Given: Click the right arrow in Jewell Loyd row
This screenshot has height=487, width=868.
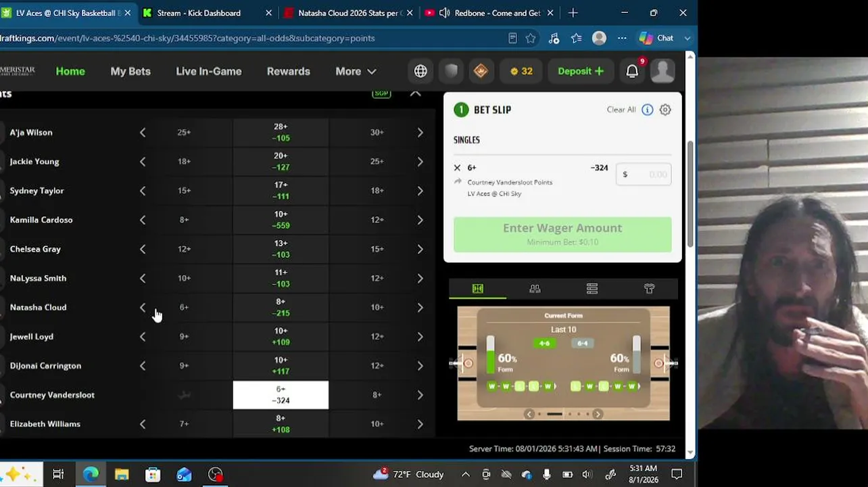Looking at the screenshot, I should pyautogui.click(x=420, y=336).
